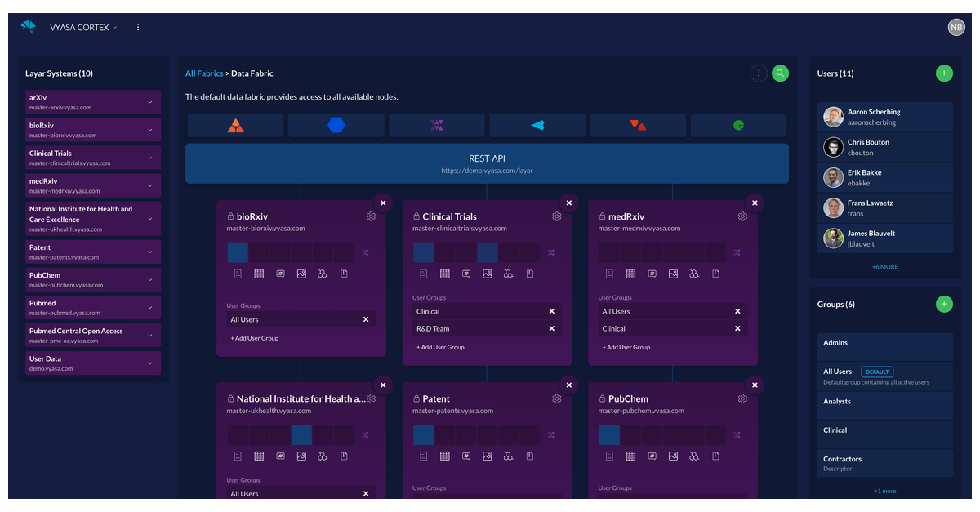Image resolution: width=980 pixels, height=512 pixels.
Task: Select the first blue color block on PubChem node
Action: click(609, 434)
